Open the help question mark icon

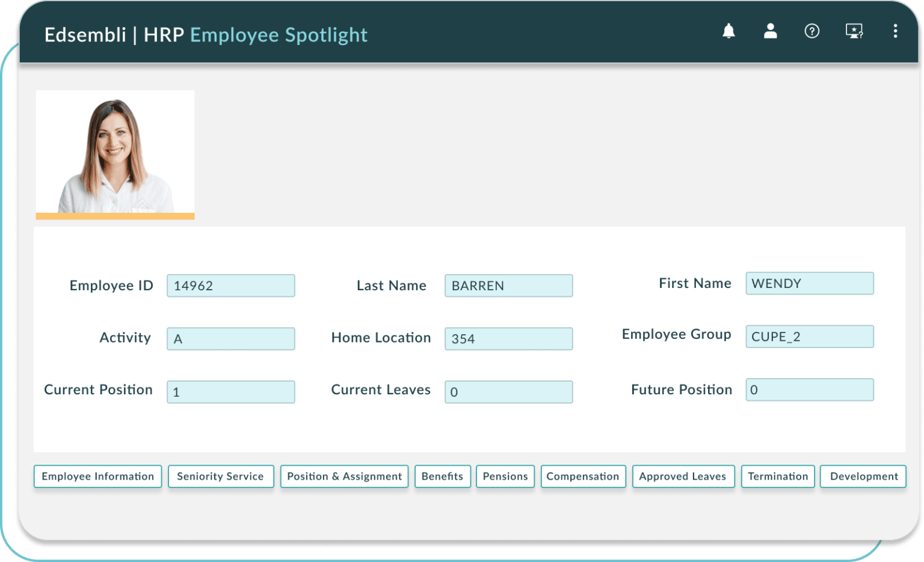(812, 31)
